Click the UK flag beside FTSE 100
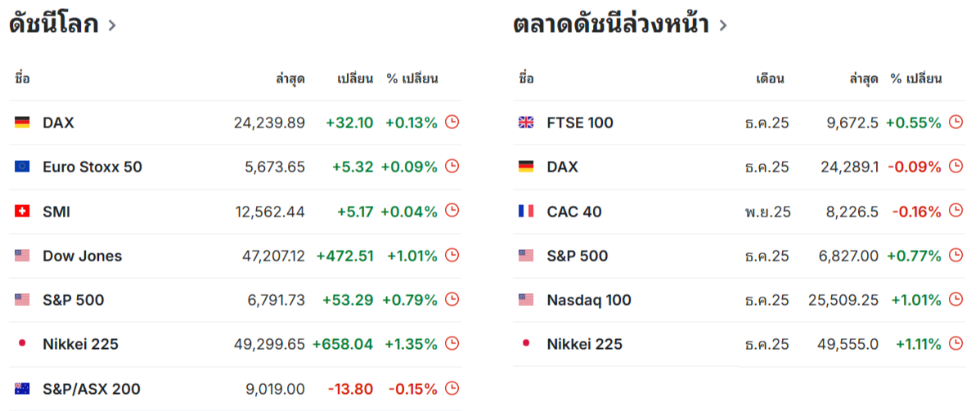 coord(526,123)
